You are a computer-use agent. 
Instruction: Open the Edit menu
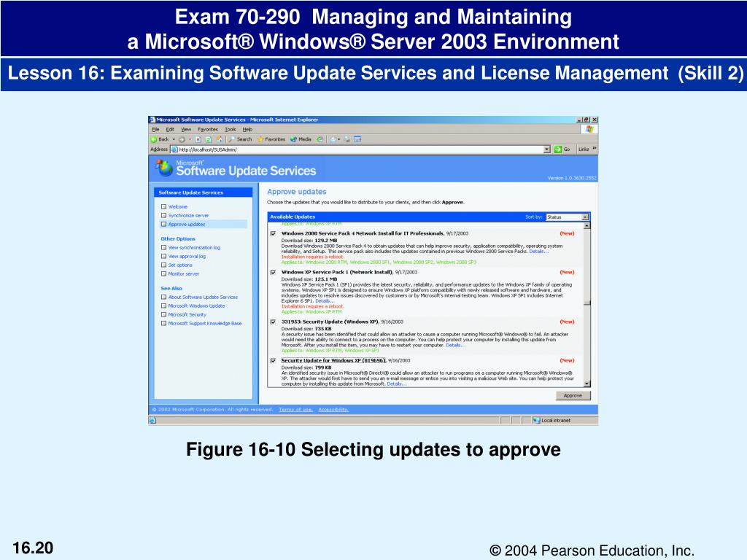pos(170,130)
